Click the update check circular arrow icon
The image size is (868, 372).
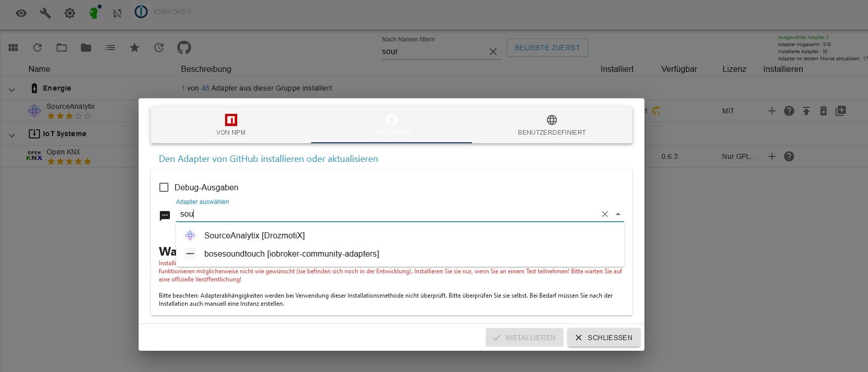pos(159,48)
